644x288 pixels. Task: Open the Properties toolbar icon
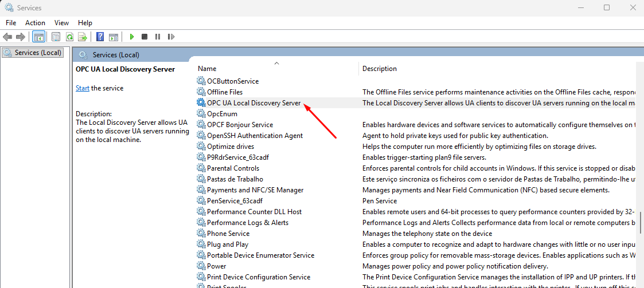click(x=56, y=37)
